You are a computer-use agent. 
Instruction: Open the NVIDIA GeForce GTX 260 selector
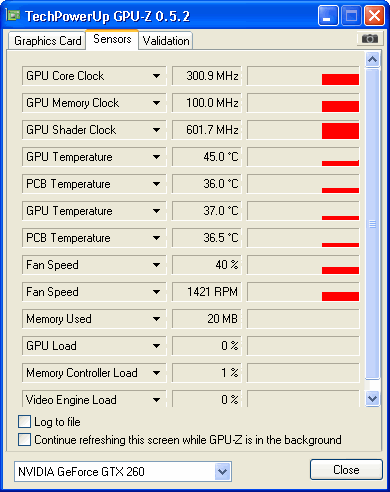point(123,472)
